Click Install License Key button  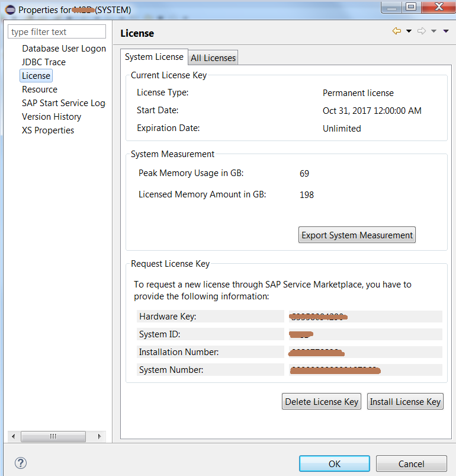405,401
